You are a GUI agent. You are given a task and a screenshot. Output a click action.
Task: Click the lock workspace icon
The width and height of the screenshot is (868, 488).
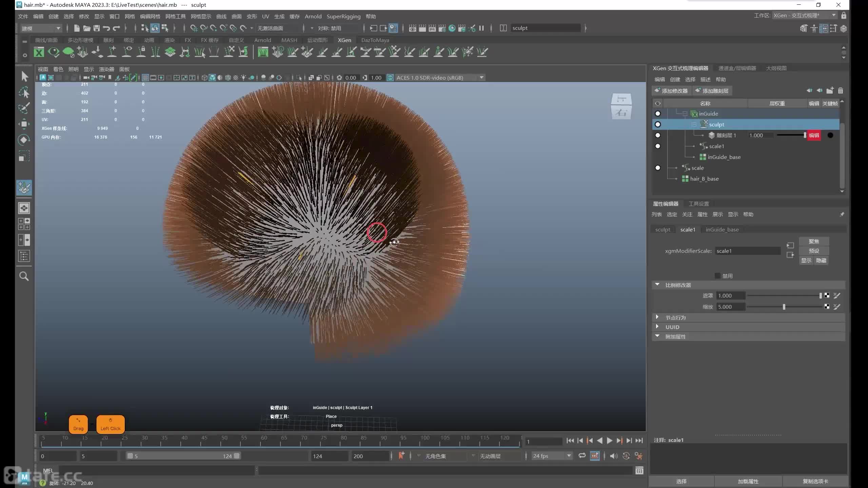(x=844, y=16)
